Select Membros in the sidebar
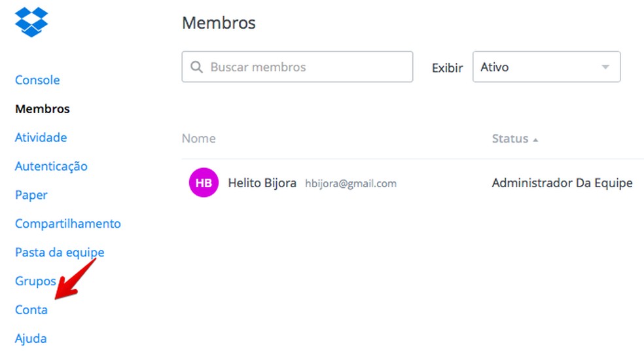644x352 pixels. point(43,109)
